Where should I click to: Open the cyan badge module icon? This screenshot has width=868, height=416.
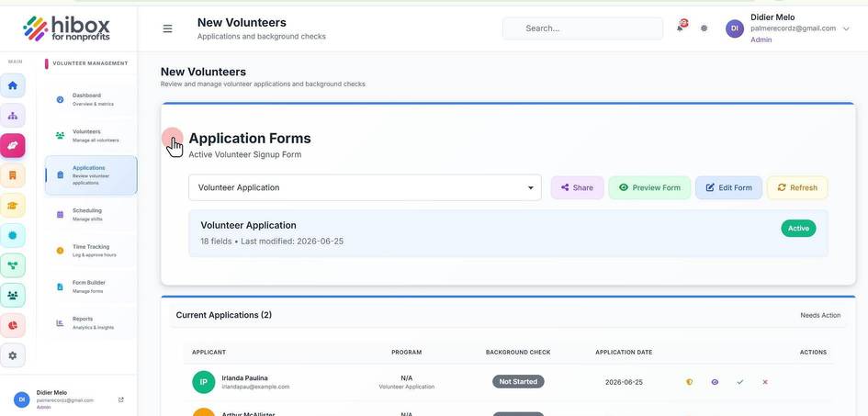[13, 235]
